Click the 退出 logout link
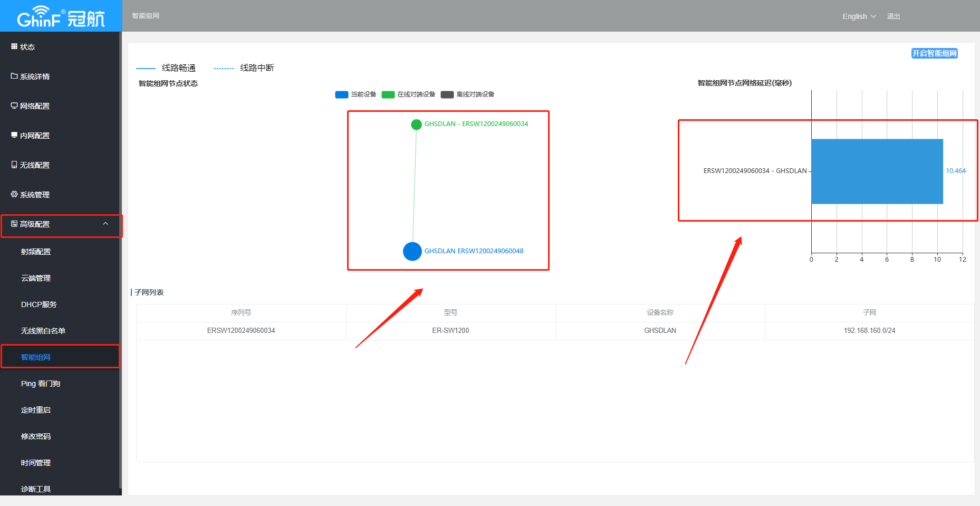 point(893,16)
